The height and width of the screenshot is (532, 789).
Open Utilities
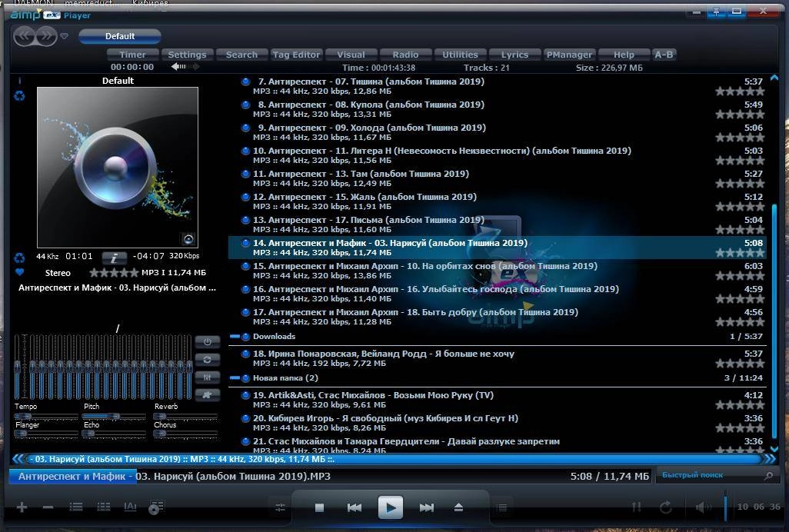[461, 55]
